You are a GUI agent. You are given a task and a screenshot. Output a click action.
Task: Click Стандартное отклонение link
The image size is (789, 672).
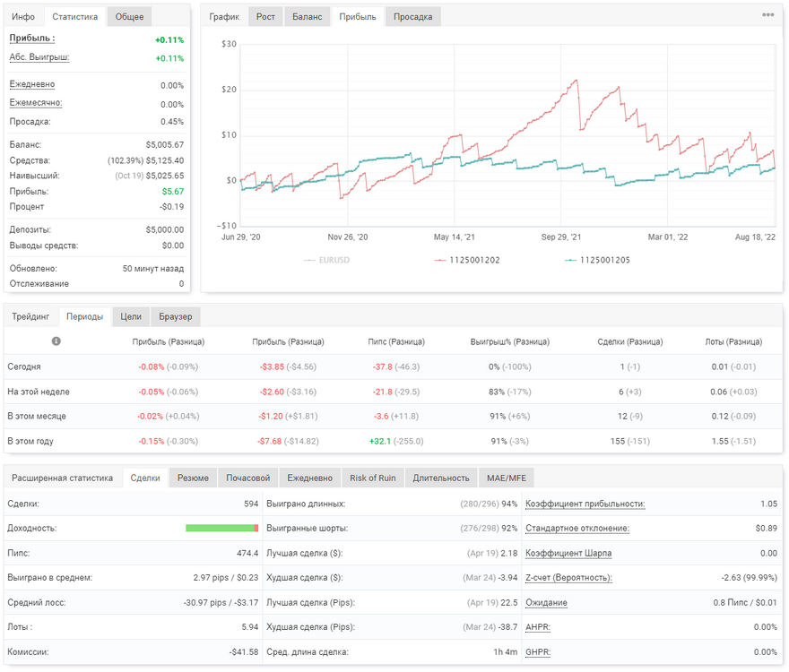(577, 529)
